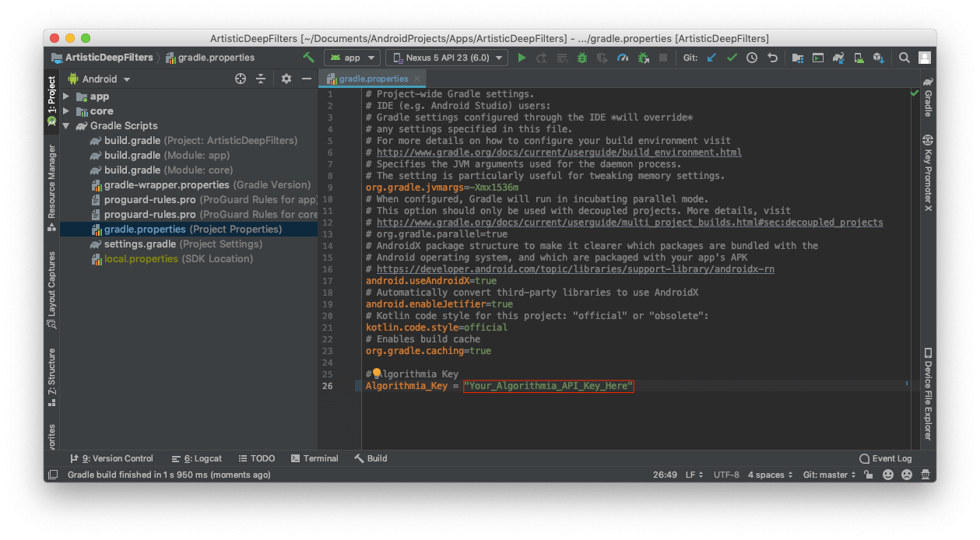Click the intention lightbulb on line 25
Image resolution: width=980 pixels, height=540 pixels.
(x=377, y=373)
